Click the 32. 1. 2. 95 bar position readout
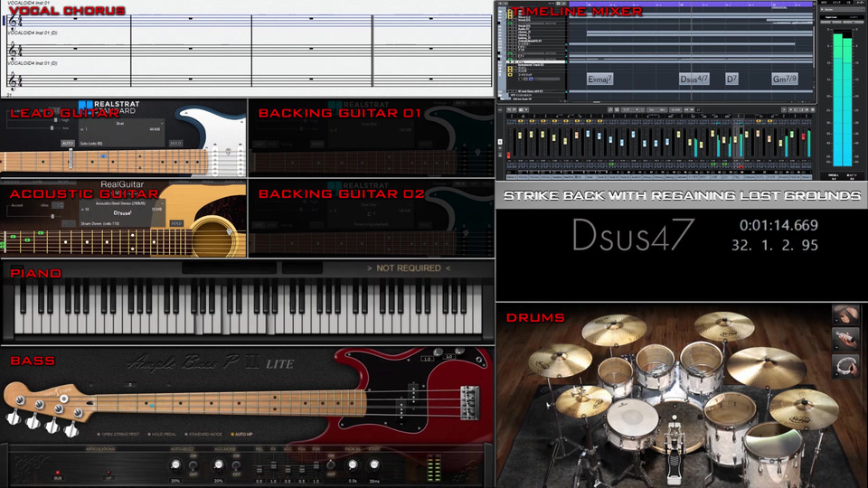The width and height of the screenshot is (868, 488). [x=775, y=245]
